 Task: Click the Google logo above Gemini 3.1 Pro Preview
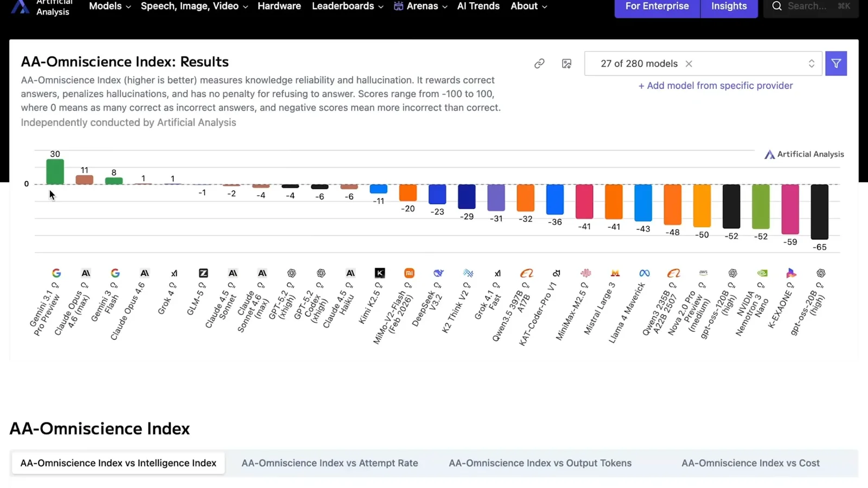point(56,273)
